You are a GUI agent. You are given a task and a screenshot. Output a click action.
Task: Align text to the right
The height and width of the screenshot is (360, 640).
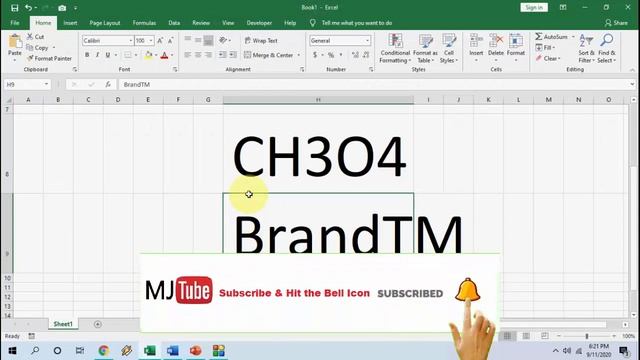point(208,55)
